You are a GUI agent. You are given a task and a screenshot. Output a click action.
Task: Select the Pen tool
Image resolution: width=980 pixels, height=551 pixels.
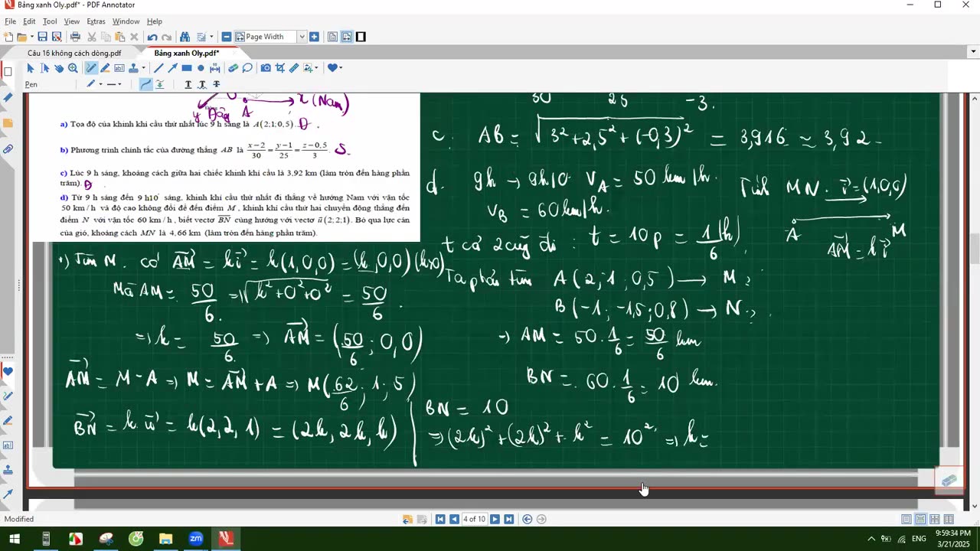pos(91,68)
